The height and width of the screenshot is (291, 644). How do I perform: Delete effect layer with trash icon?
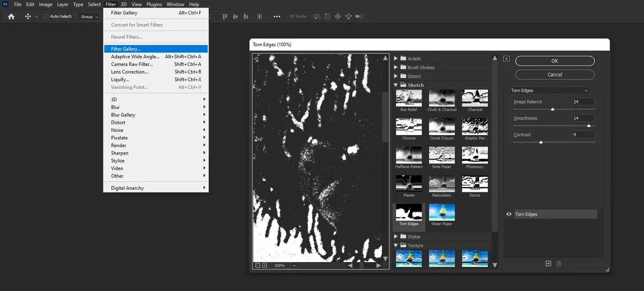click(x=559, y=264)
